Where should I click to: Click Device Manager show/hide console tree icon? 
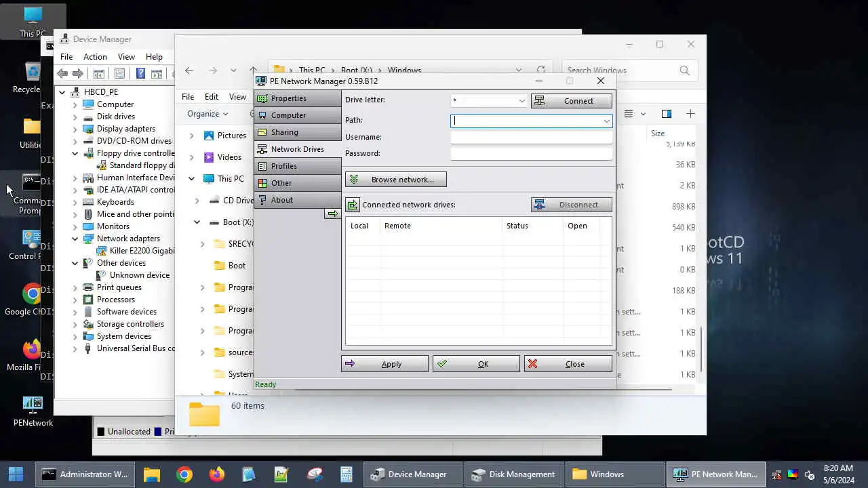(x=98, y=74)
